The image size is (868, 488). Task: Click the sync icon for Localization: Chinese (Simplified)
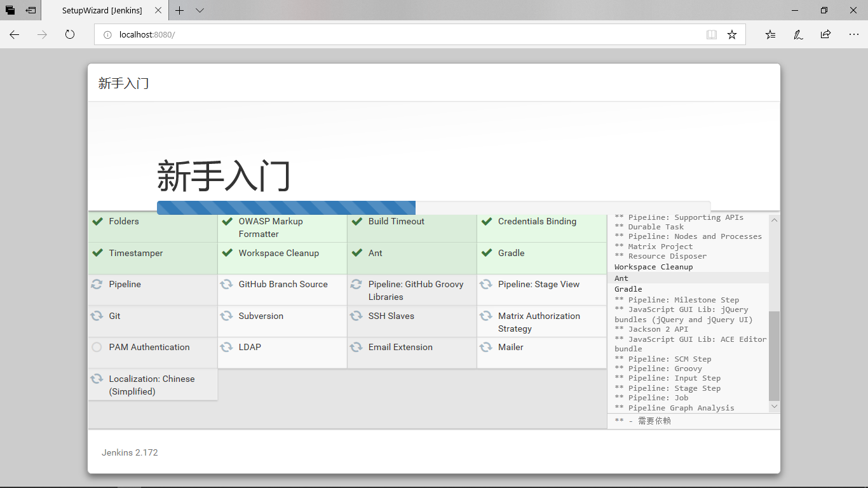point(97,379)
